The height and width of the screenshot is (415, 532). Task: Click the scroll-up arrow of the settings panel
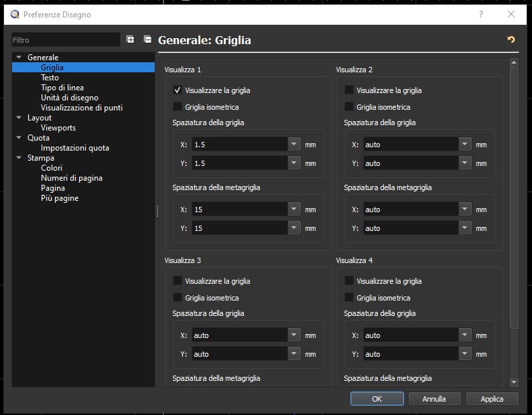514,63
